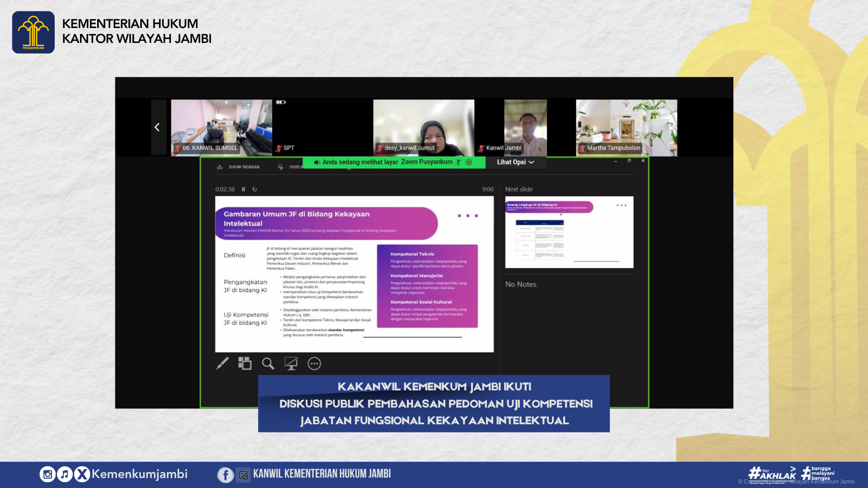Expand the Lihat Opsi dropdown
Image resolution: width=868 pixels, height=488 pixels.
[x=515, y=162]
